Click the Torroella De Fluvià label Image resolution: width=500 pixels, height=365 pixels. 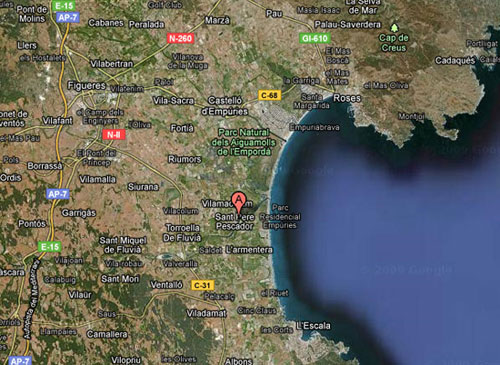pos(182,233)
